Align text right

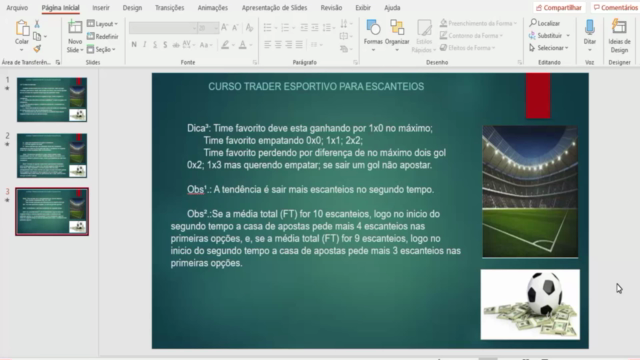point(289,44)
